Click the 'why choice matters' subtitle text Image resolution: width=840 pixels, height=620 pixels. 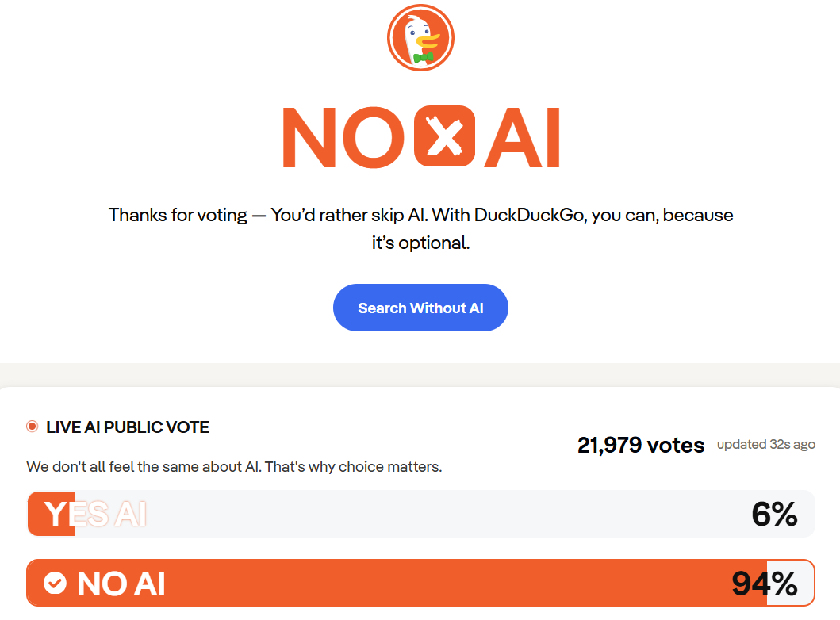[x=234, y=467]
